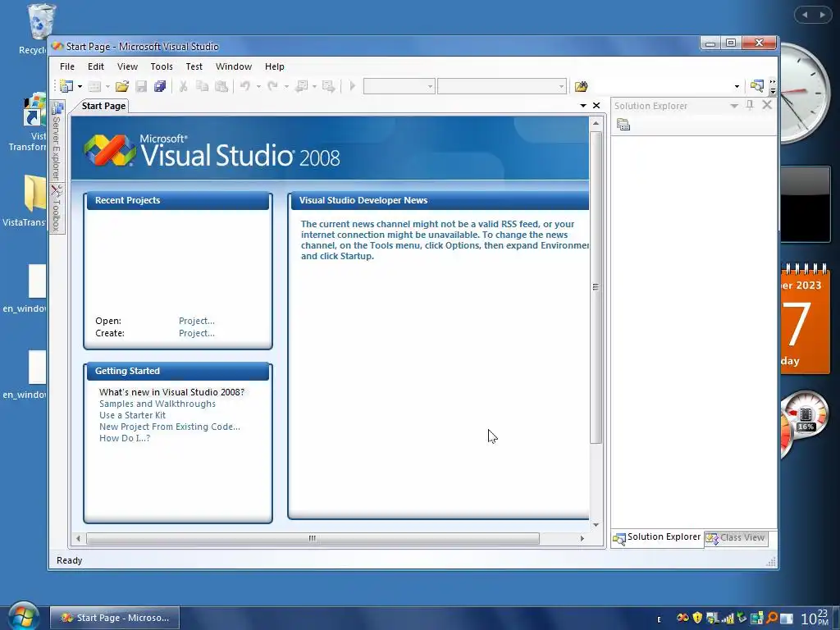840x630 pixels.
Task: Click the Cut scissors icon
Action: [183, 86]
